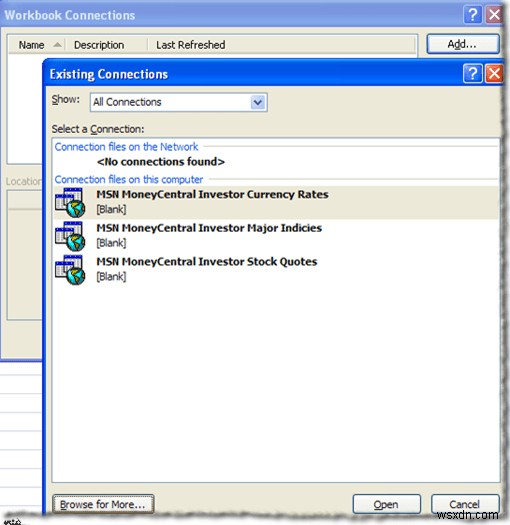510x525 pixels.
Task: Click the All Connections combo box field
Action: pyautogui.click(x=178, y=102)
